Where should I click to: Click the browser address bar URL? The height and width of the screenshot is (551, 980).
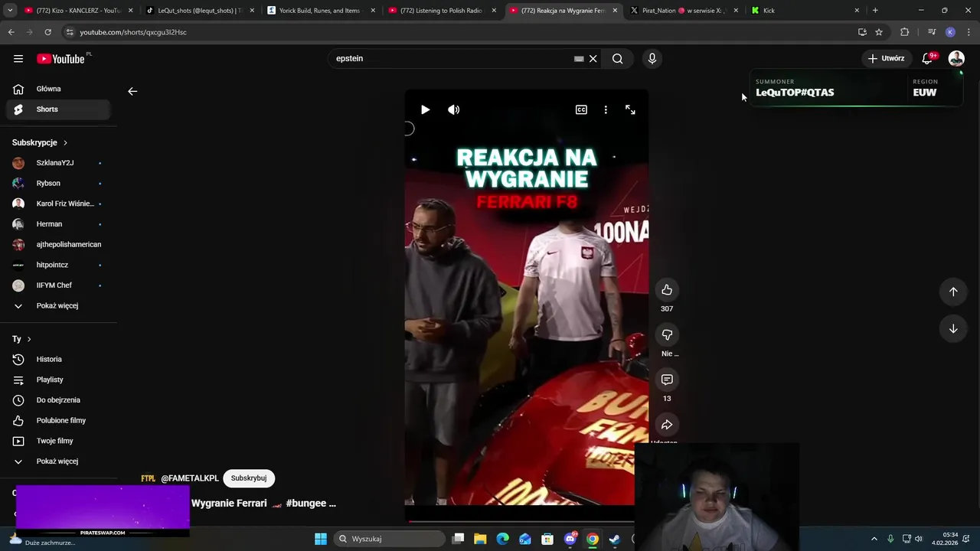point(133,32)
